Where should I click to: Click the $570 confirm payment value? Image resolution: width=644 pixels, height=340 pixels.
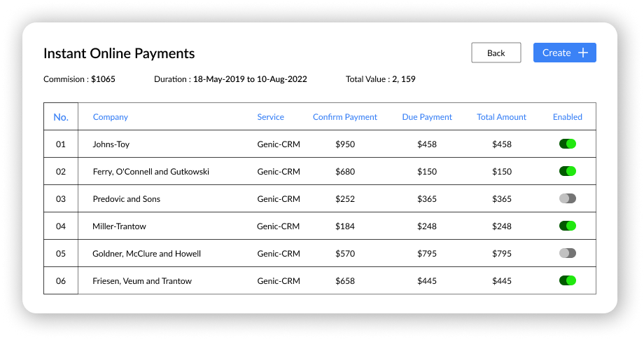pyautogui.click(x=345, y=254)
